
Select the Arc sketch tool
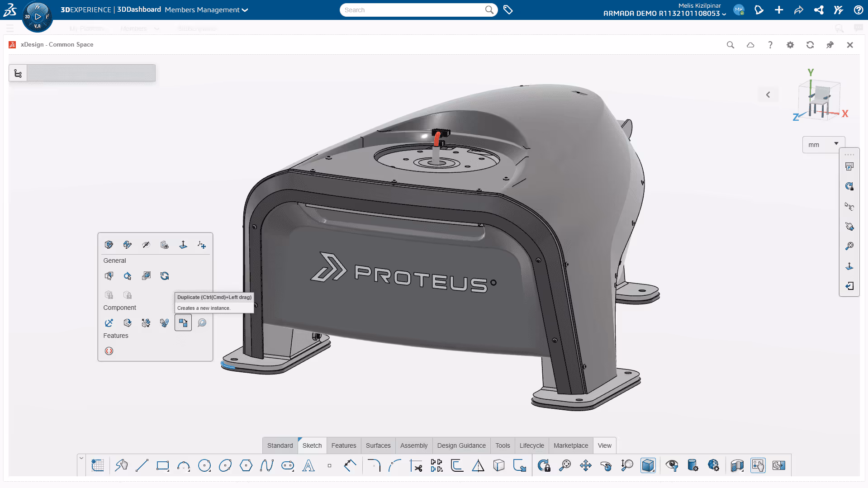(183, 465)
